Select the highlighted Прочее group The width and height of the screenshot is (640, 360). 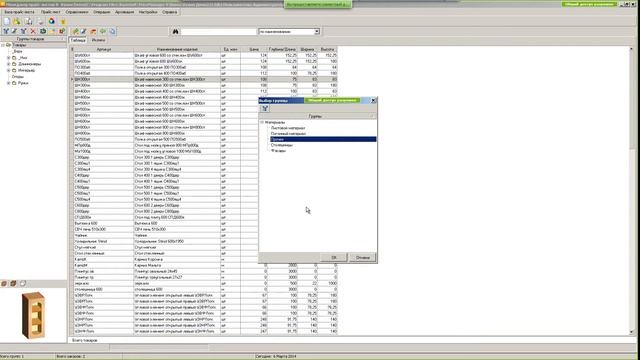click(323, 139)
